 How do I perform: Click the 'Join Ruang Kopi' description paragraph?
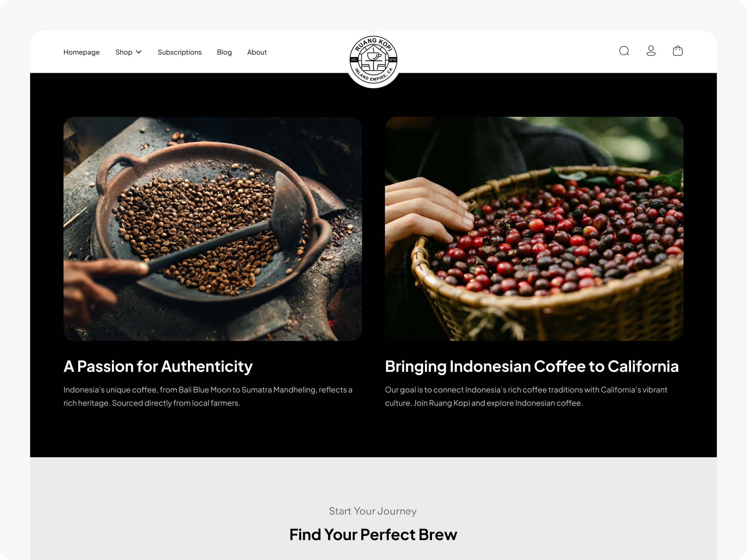click(526, 396)
